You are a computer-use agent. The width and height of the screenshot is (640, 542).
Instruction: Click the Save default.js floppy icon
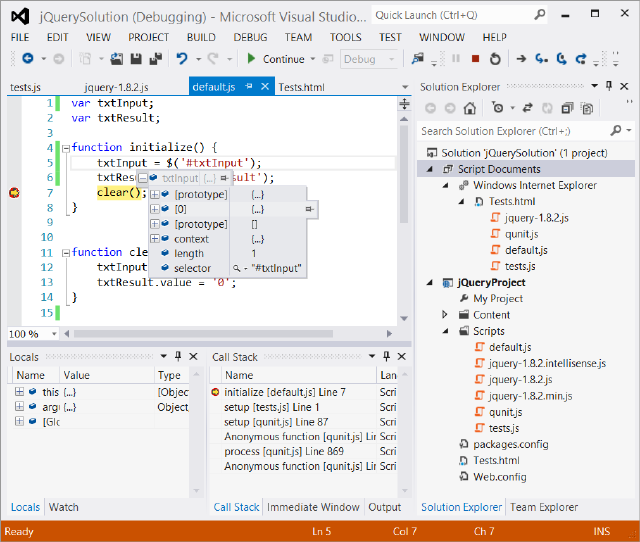pos(136,59)
